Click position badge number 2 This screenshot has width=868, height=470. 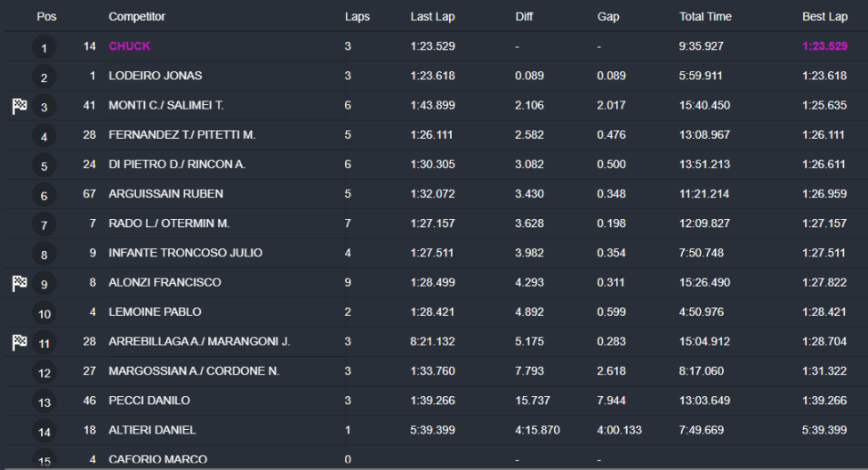pyautogui.click(x=44, y=78)
